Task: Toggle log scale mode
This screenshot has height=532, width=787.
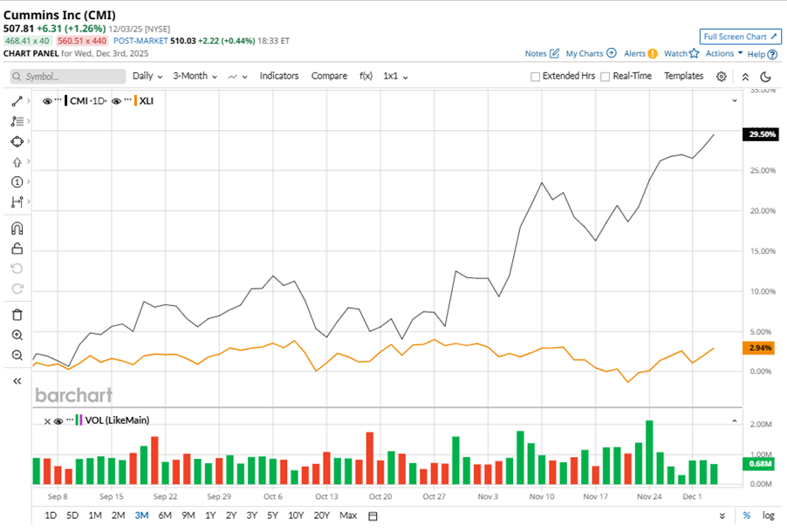Action: (768, 515)
